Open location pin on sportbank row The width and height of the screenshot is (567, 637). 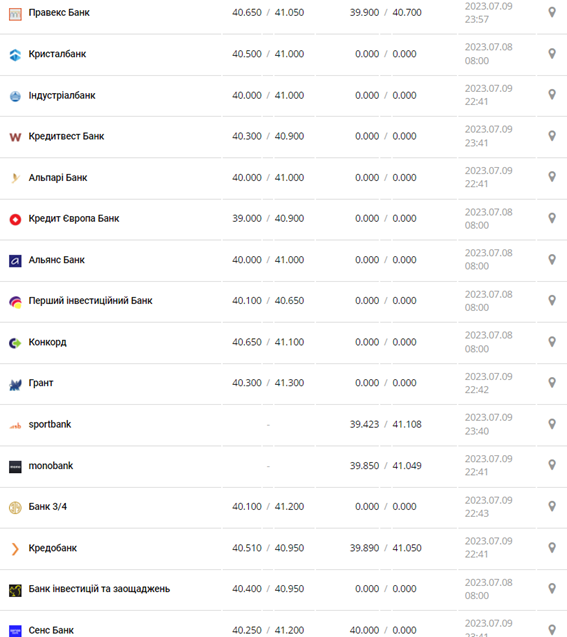[552, 424]
